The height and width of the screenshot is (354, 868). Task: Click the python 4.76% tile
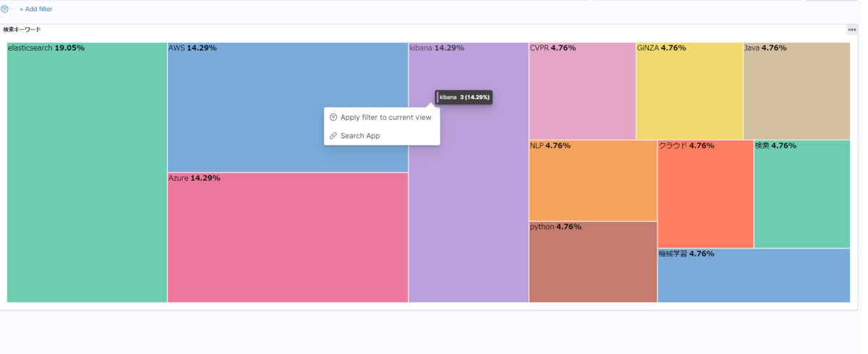coord(593,262)
